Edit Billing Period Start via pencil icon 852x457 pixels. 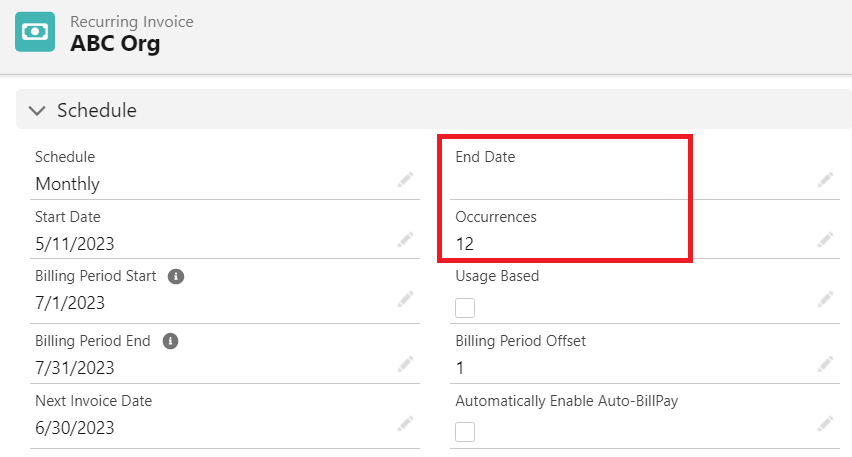(x=404, y=299)
